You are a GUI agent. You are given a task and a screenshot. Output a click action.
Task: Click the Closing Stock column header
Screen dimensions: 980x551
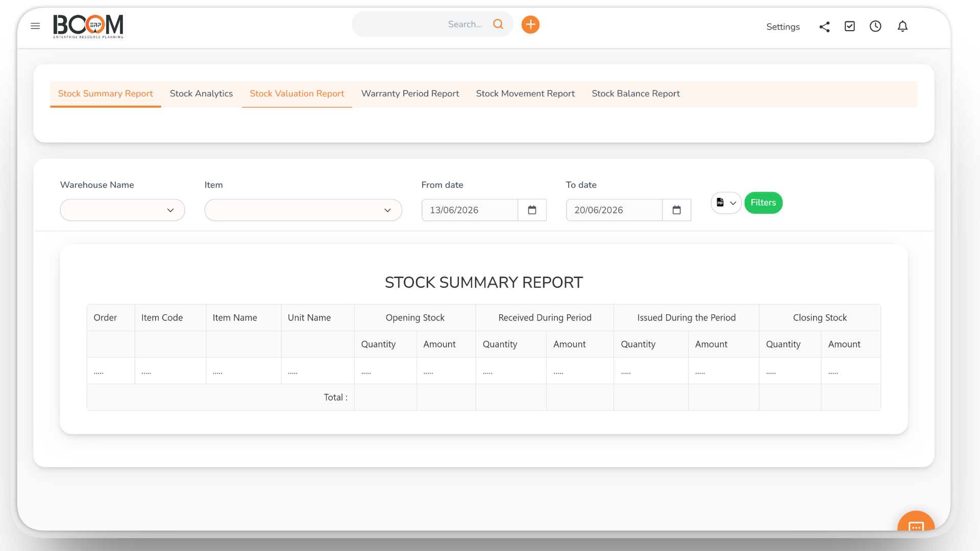[820, 318]
